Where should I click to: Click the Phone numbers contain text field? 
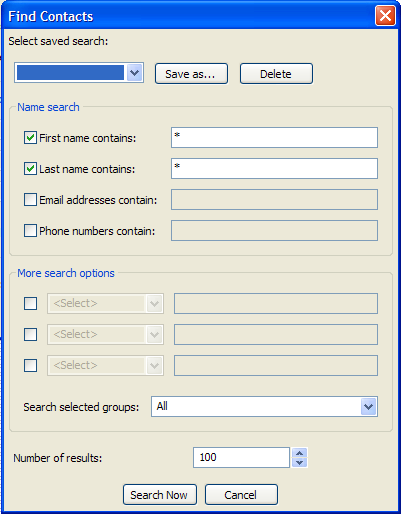pyautogui.click(x=274, y=230)
